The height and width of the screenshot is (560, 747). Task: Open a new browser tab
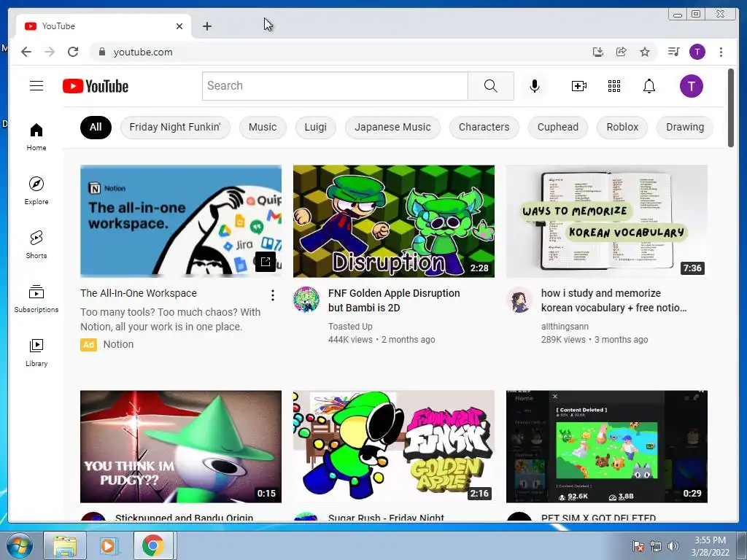(x=206, y=26)
